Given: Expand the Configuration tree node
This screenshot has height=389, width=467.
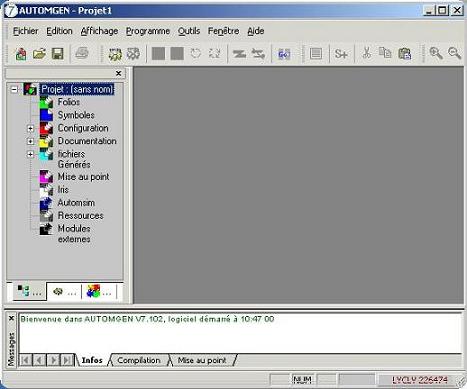Looking at the screenshot, I should tap(30, 128).
